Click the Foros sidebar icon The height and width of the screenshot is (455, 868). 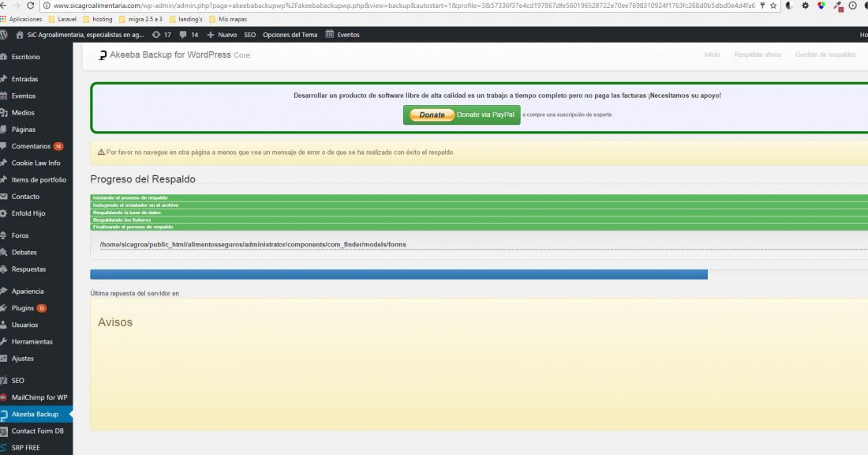click(3, 235)
